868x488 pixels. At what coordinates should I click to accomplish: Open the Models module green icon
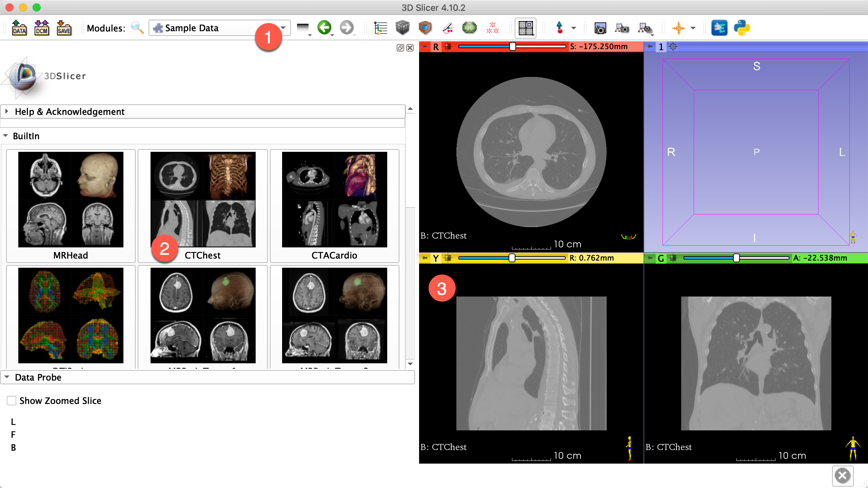(x=470, y=28)
